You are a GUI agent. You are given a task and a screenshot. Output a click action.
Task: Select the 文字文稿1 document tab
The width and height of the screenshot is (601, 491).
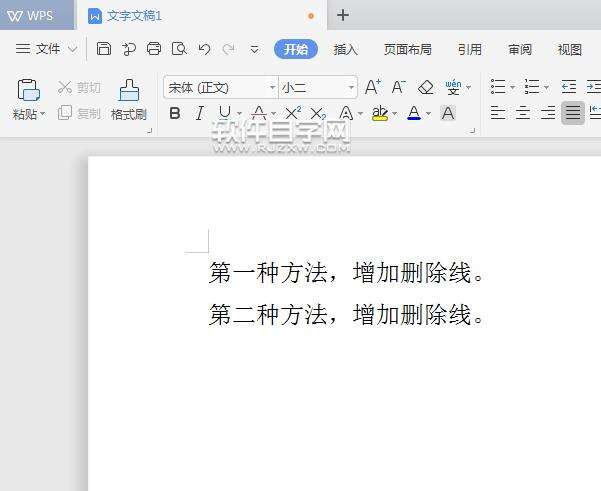tap(201, 16)
